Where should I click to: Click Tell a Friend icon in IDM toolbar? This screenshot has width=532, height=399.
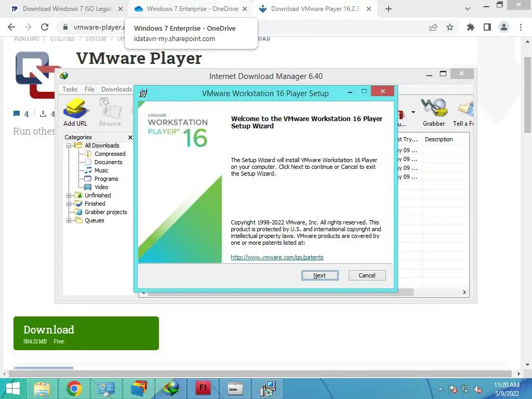tap(463, 112)
